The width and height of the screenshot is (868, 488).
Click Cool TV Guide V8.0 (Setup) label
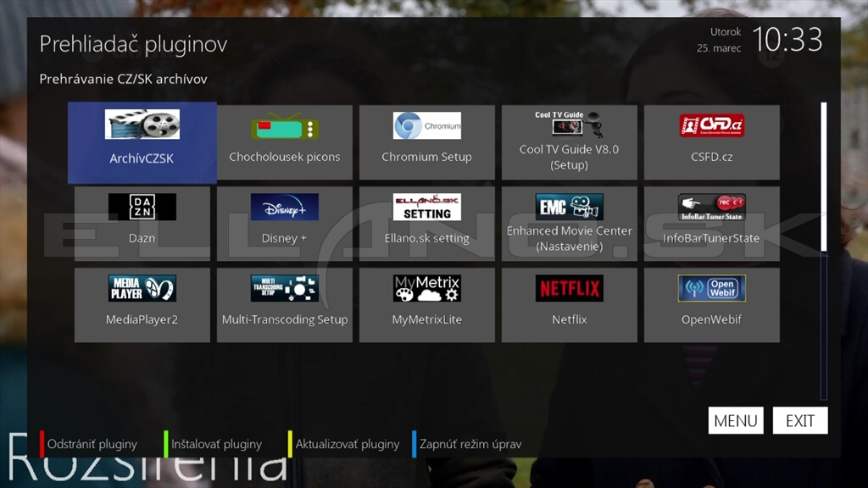tap(569, 157)
